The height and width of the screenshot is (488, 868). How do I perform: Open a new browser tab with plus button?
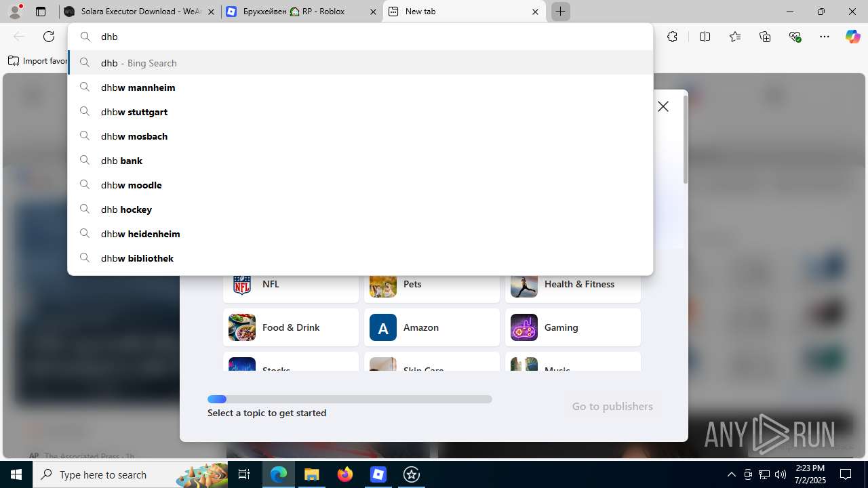(561, 12)
